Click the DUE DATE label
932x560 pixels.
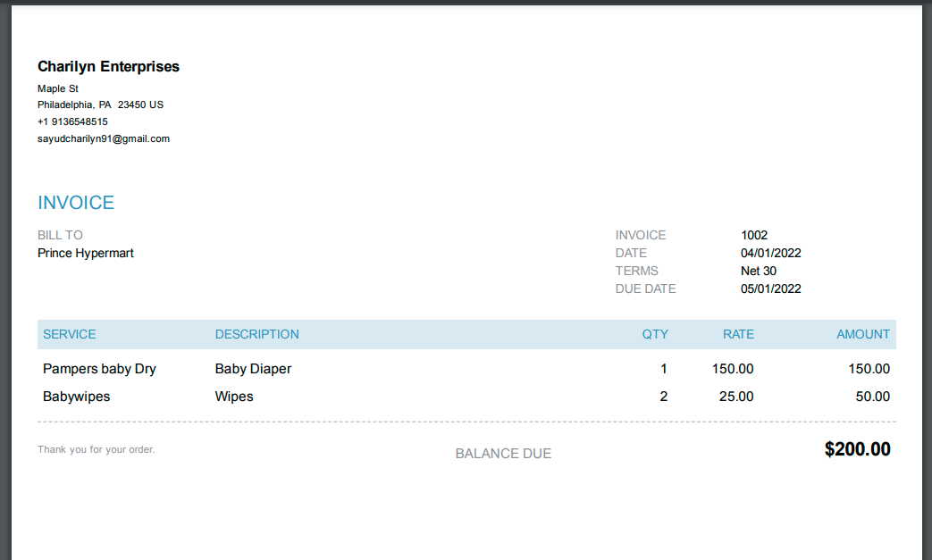pos(645,288)
